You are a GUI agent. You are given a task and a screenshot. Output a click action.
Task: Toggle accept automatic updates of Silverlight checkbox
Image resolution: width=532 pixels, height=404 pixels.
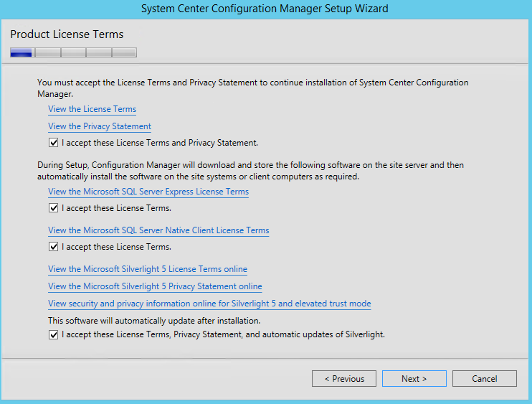point(53,334)
